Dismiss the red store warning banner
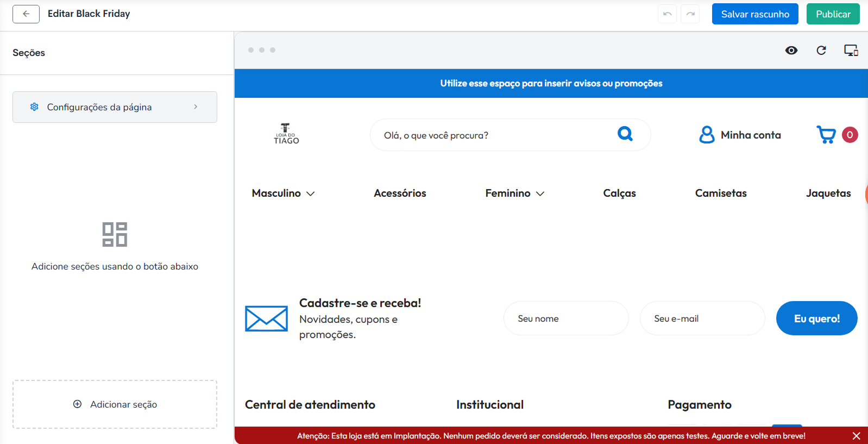 856,436
